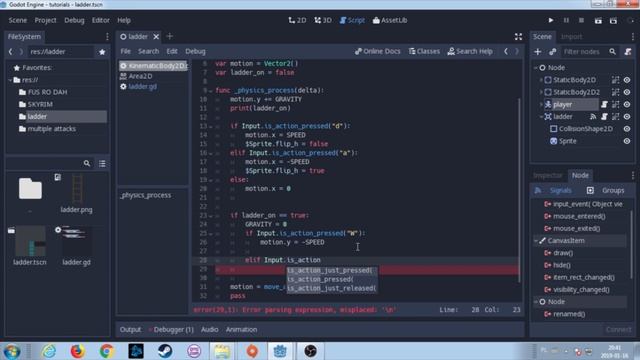Expand the player node children
The image size is (640, 360).
541,104
